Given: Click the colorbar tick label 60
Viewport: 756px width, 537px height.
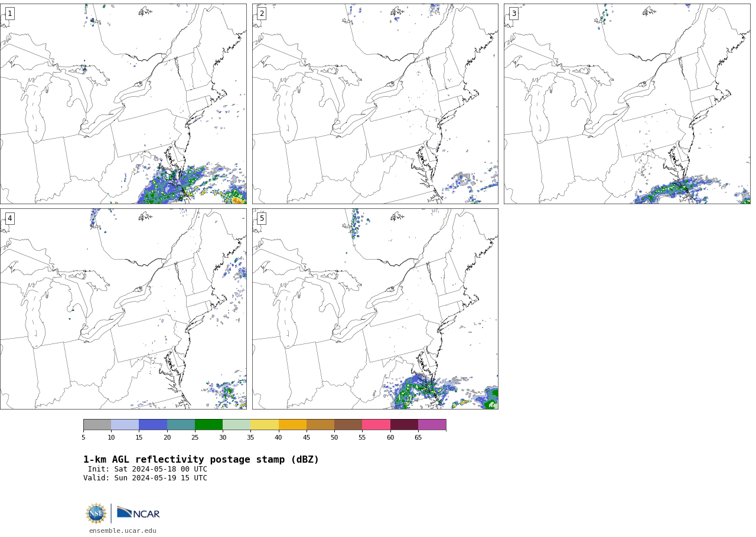Looking at the screenshot, I should [x=390, y=437].
